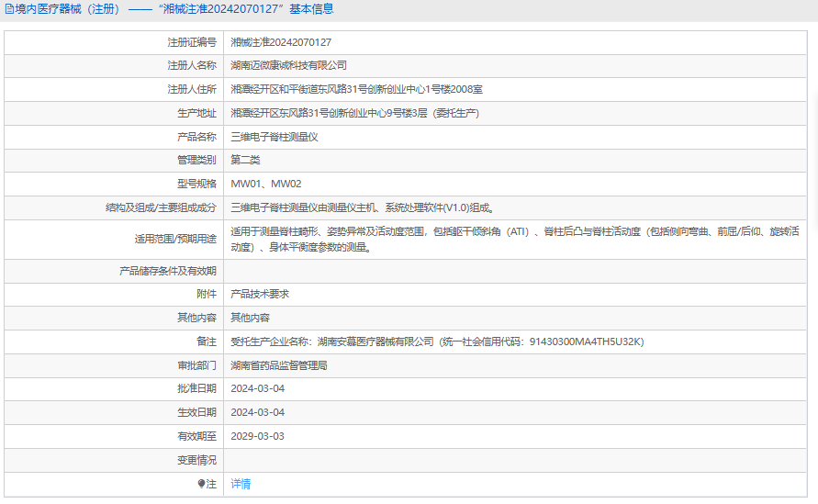
Task: Click the 结构及组成/主要组成成分 label
Action: 162,207
